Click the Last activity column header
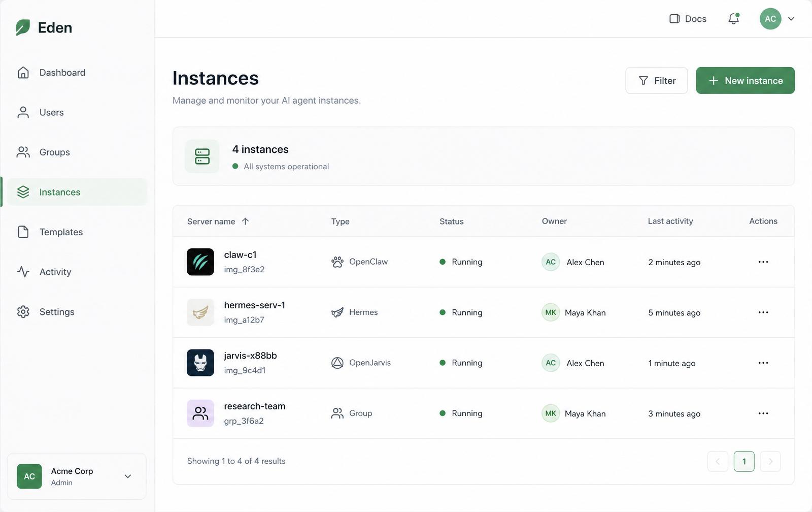This screenshot has width=812, height=512. tap(670, 221)
